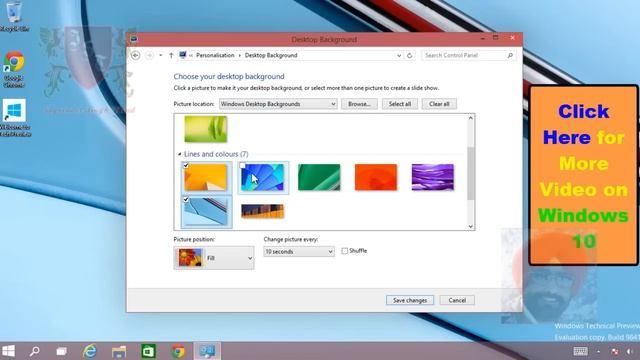
Task: Select the orange wallpaper thumbnail
Action: click(205, 177)
